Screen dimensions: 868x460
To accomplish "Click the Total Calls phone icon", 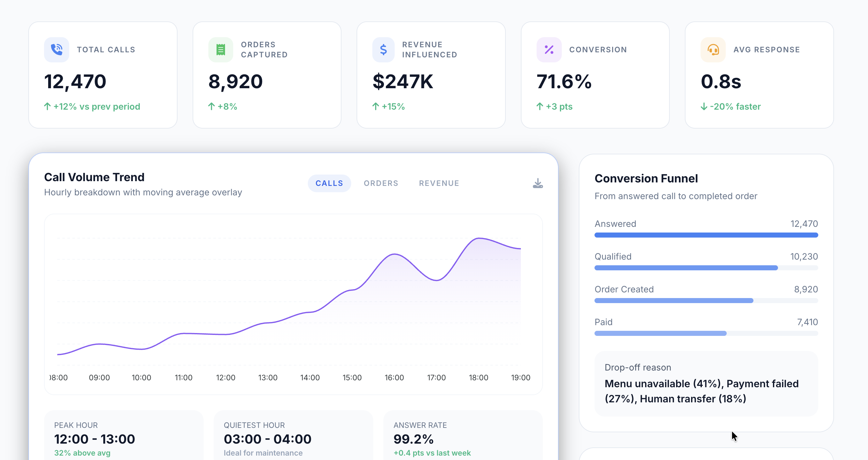I will tap(56, 49).
